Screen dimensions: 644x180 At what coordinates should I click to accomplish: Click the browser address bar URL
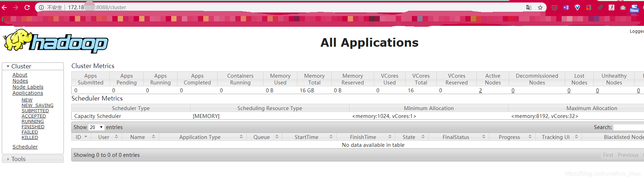pos(97,7)
